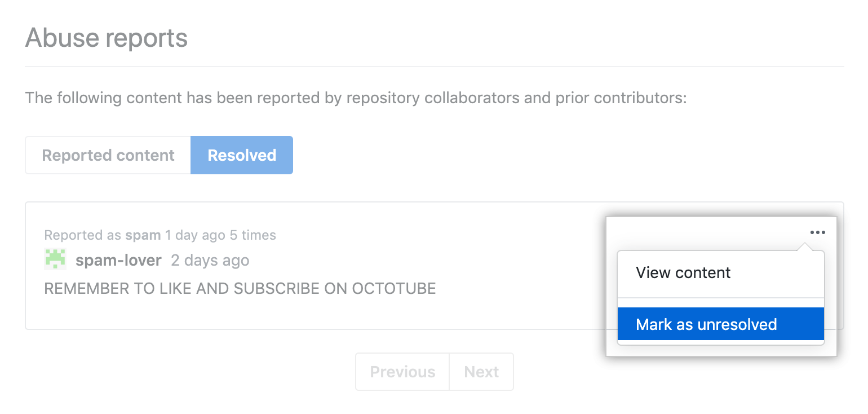Click the dropdown caret below the three-dot icon
Viewport: 868px width, 414px height.
[x=806, y=246]
